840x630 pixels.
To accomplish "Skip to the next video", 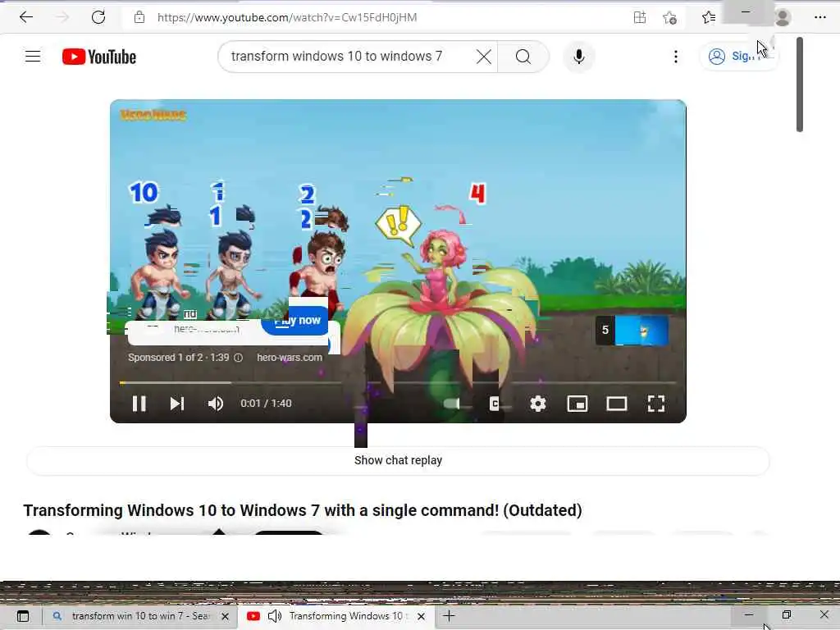I will pos(177,404).
